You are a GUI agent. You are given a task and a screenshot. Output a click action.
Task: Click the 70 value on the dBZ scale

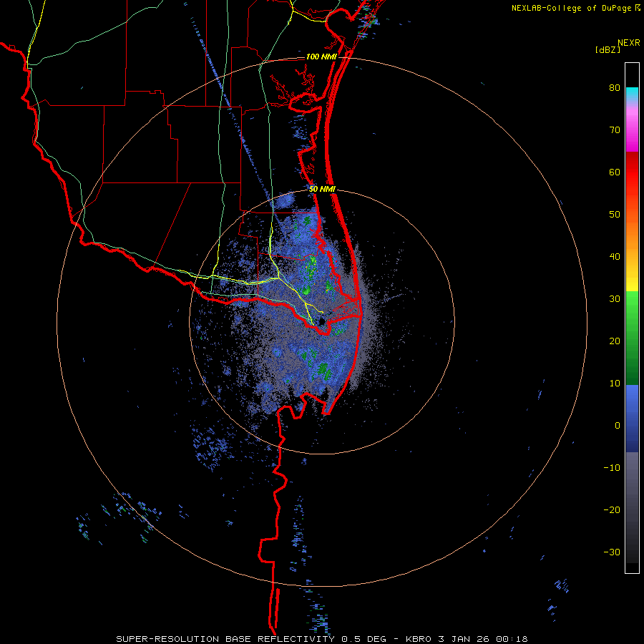click(615, 130)
